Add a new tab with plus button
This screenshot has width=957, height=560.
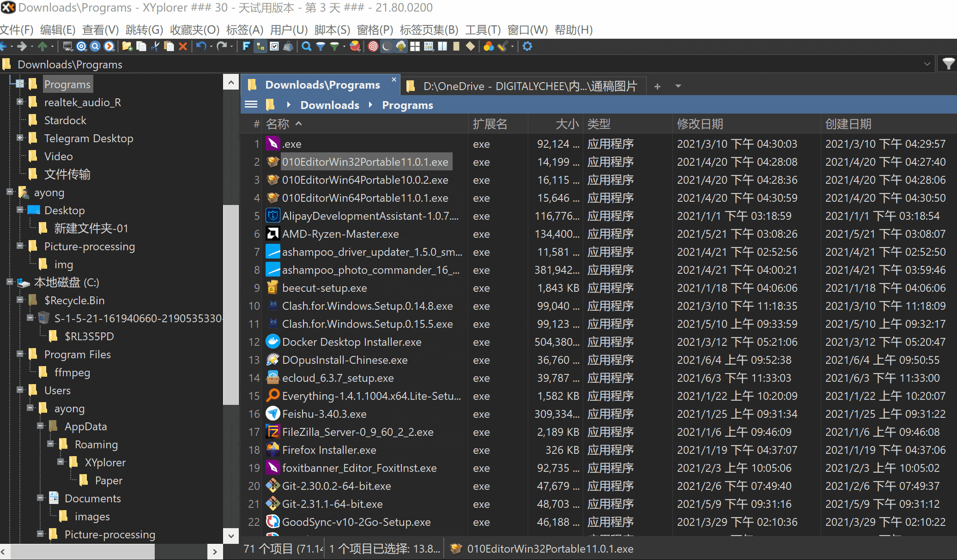657,86
